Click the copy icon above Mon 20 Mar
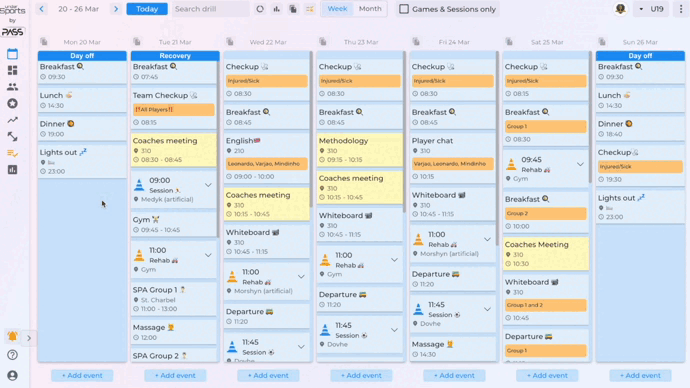 click(x=44, y=42)
